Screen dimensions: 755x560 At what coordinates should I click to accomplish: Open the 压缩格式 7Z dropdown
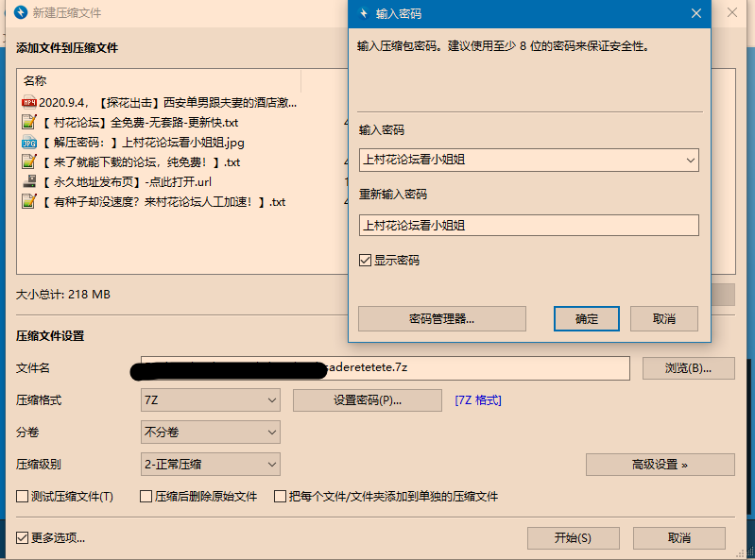211,400
